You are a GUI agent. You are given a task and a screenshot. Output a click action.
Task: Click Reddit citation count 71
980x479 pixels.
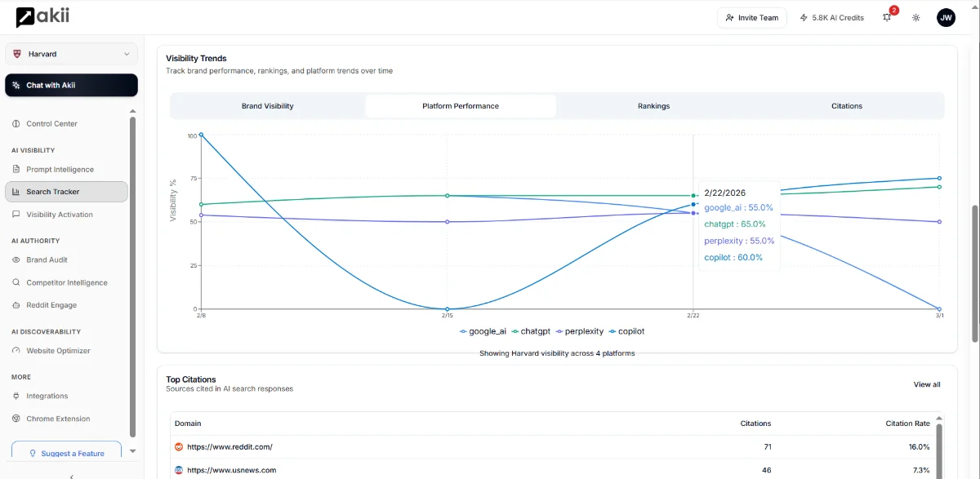[x=767, y=447]
